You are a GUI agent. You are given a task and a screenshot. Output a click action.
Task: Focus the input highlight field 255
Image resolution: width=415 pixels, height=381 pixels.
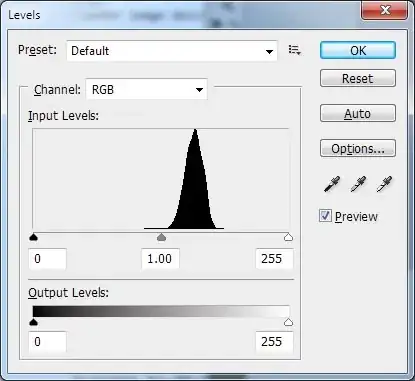[x=274, y=259]
